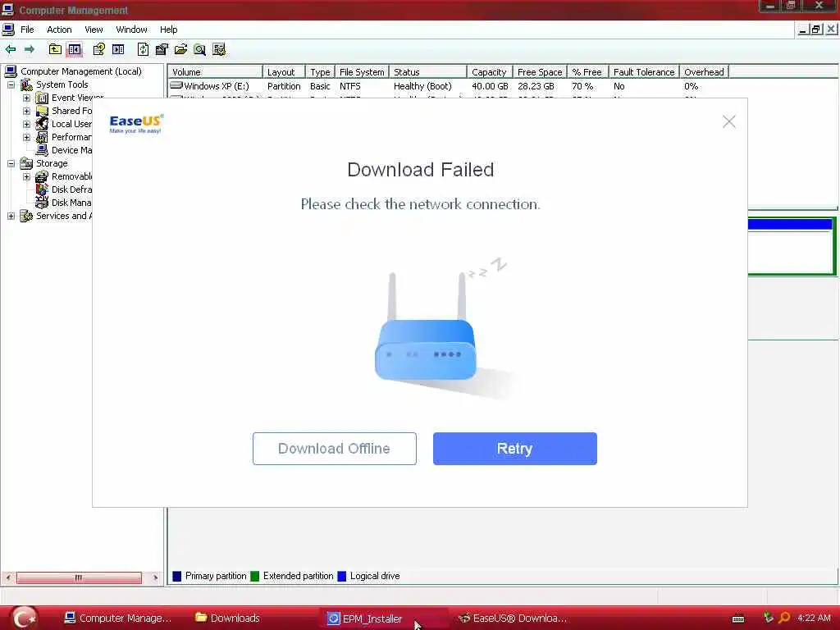This screenshot has width=840, height=630.
Task: Click the Start button on the taskbar
Action: tap(24, 618)
